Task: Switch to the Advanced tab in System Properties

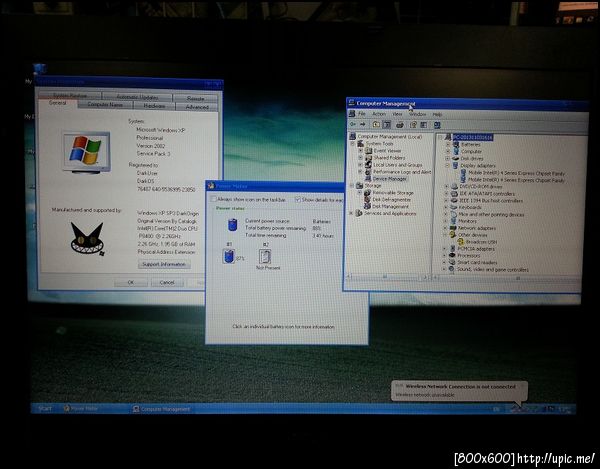Action: coord(197,107)
